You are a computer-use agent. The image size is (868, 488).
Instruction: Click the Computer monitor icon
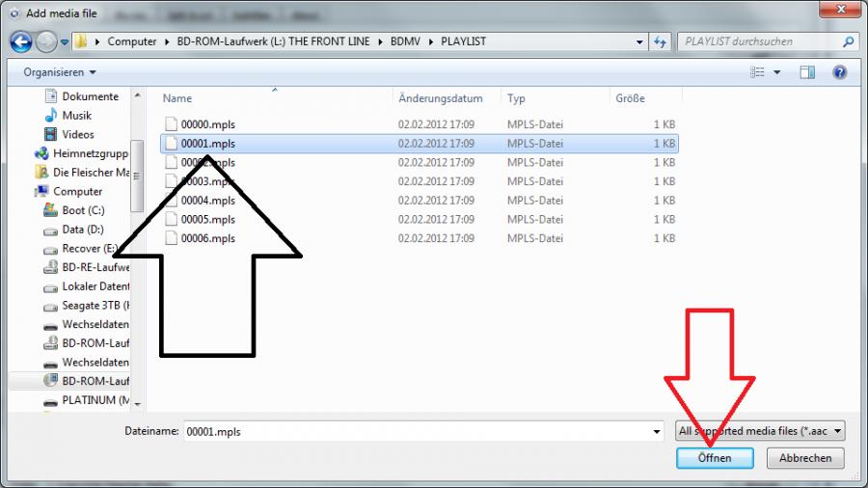point(41,191)
